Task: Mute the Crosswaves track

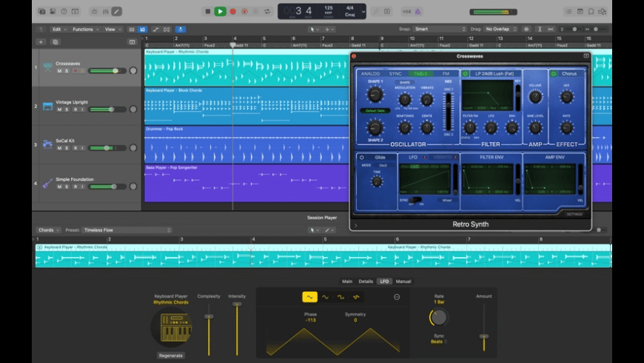Action: (x=59, y=70)
